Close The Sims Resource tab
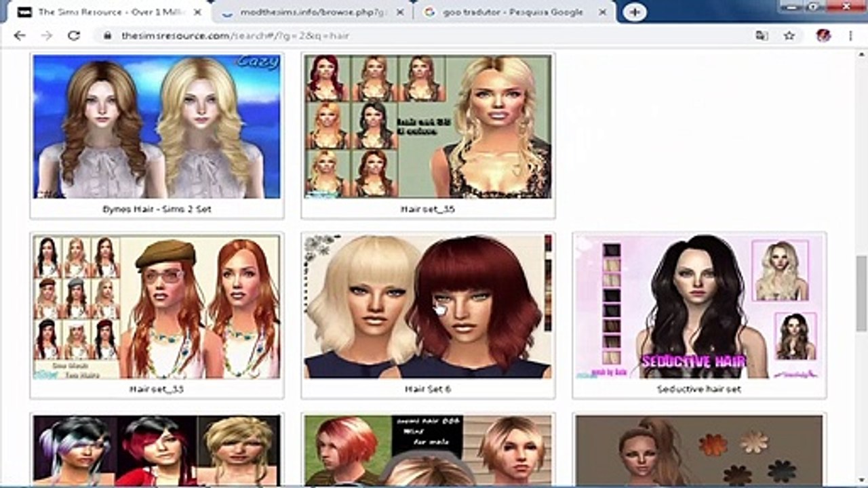This screenshot has width=868, height=488. [x=197, y=12]
